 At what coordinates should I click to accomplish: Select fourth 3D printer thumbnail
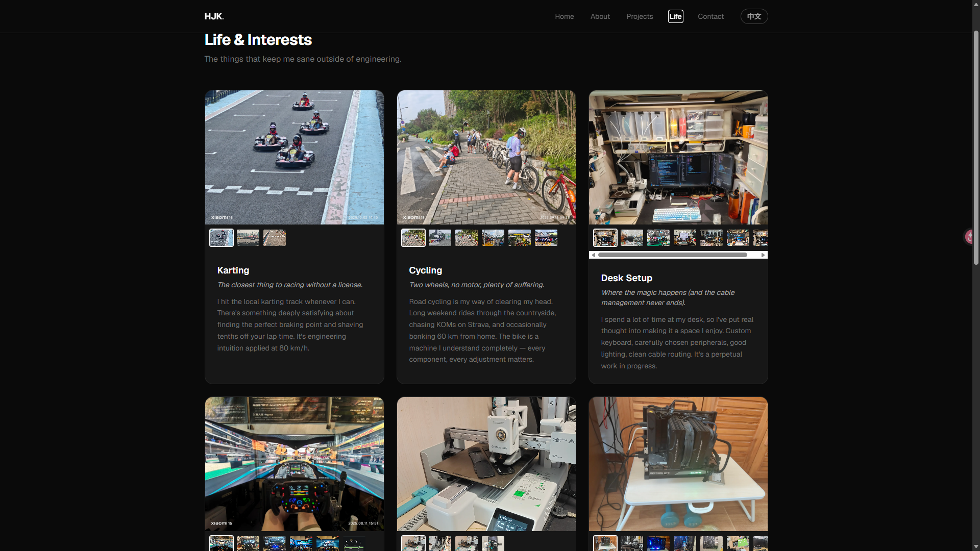pyautogui.click(x=493, y=543)
